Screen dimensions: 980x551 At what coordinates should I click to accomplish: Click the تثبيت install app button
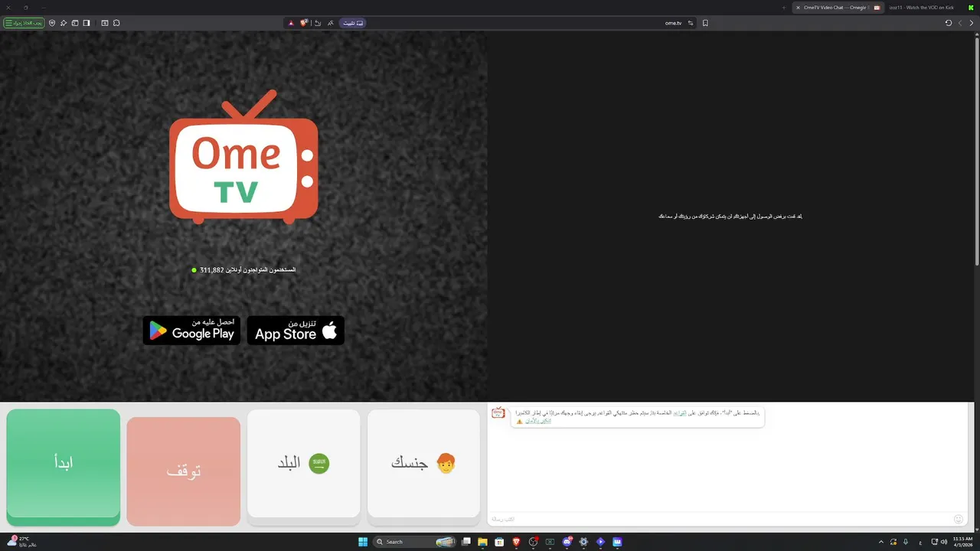352,23
